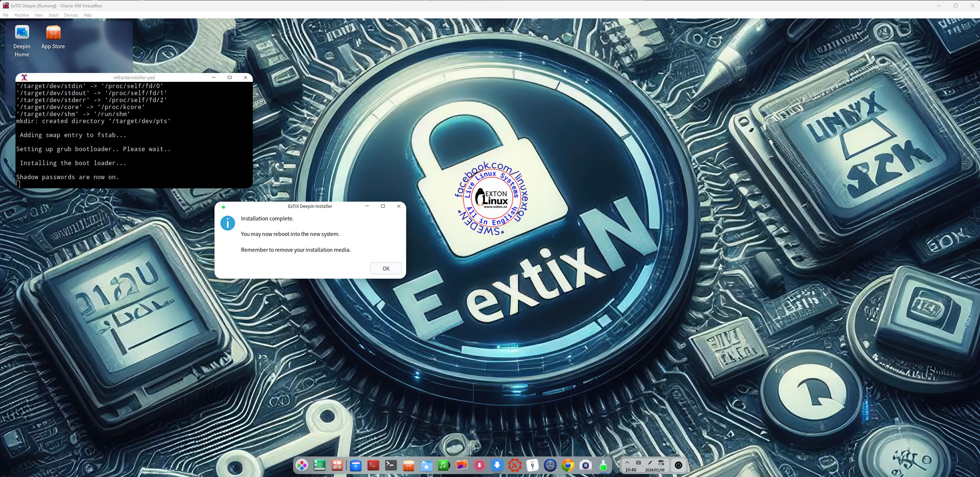Open the red gear tools dock icon
The image size is (980, 477).
coord(515,465)
